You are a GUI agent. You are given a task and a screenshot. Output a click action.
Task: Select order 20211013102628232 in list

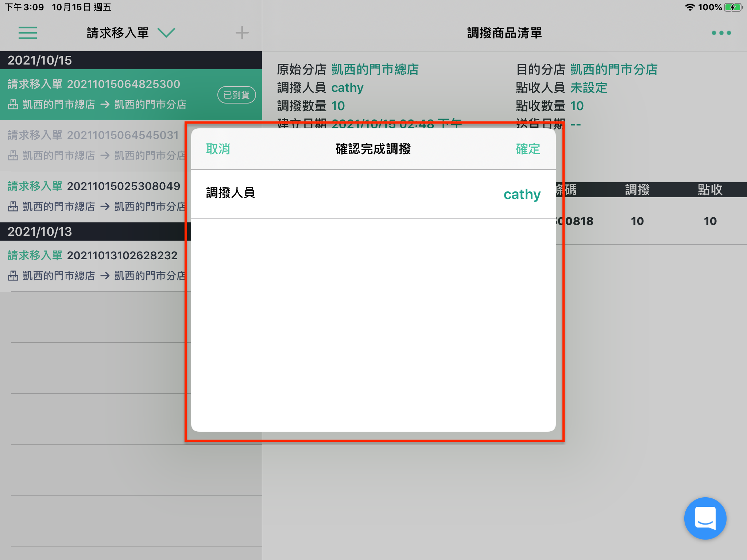click(x=93, y=266)
